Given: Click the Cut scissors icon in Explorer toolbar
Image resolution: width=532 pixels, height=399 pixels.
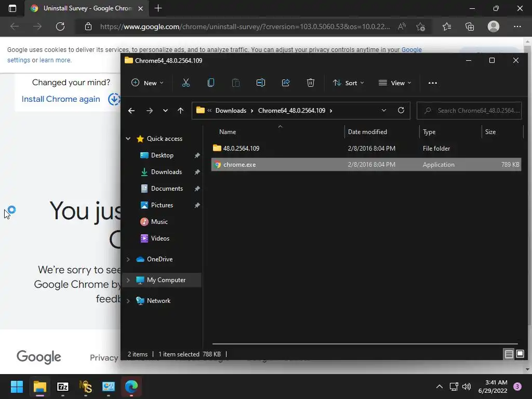Looking at the screenshot, I should [x=185, y=83].
